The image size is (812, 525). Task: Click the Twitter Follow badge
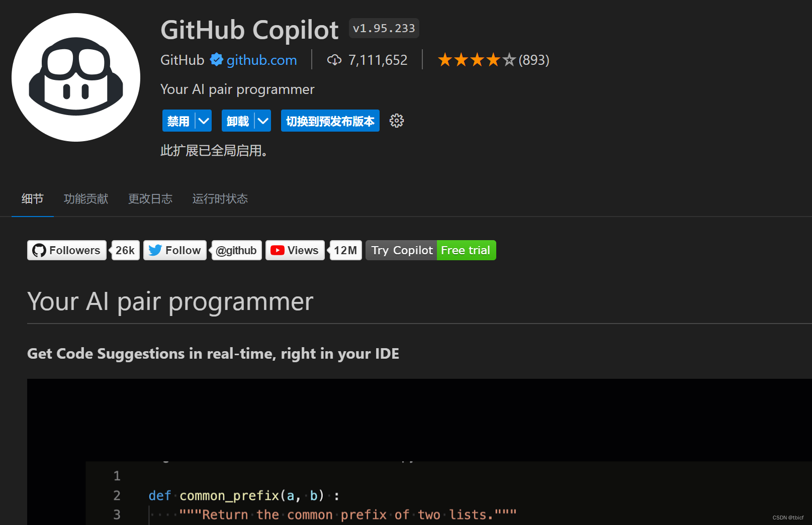[x=175, y=250]
